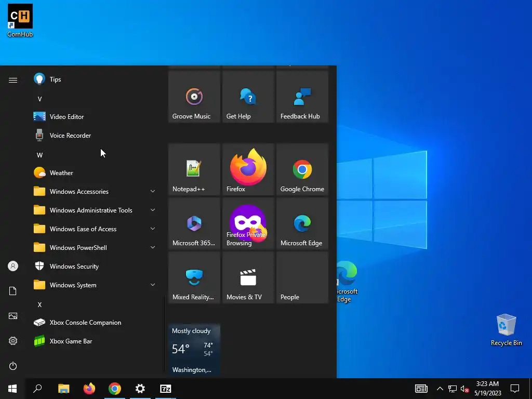
Task: Launch Video Editor from the app list
Action: [95, 117]
